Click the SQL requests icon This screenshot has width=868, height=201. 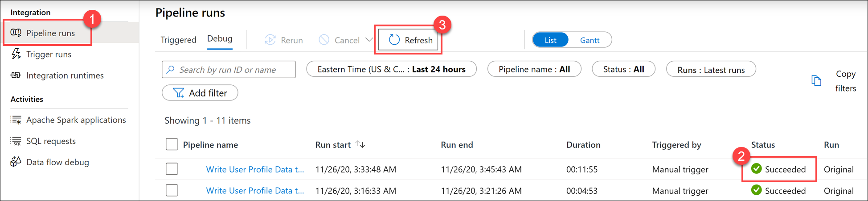pyautogui.click(x=16, y=141)
